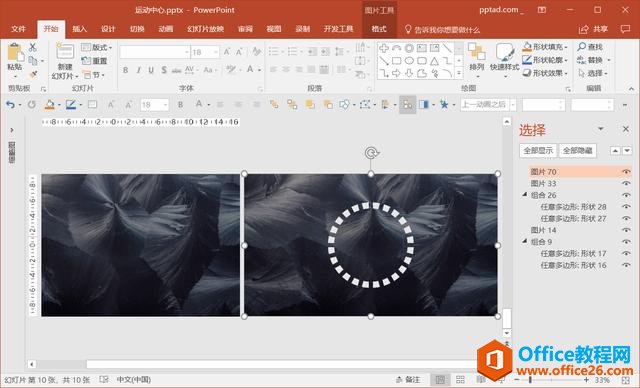
Task: Open the 文件 tab
Action: [x=18, y=29]
